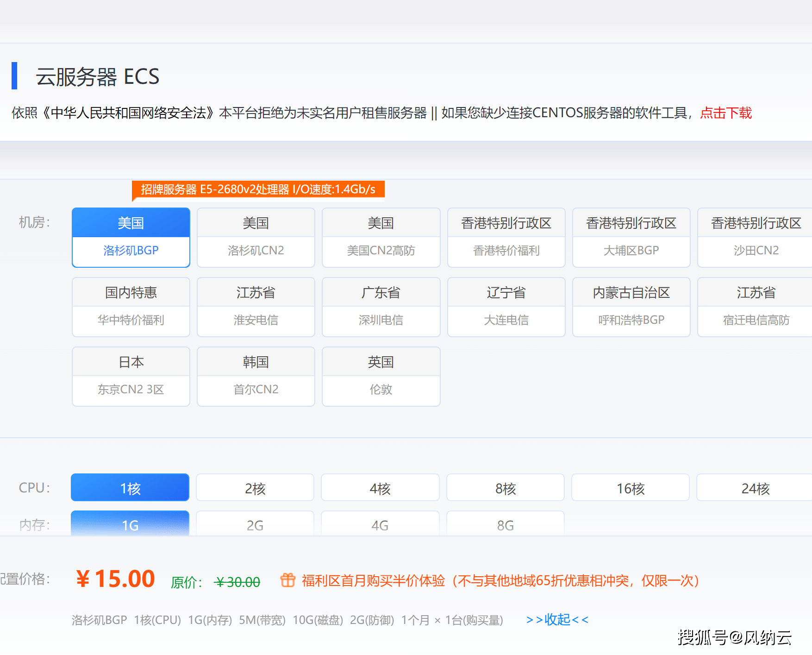Select 4G memory option
This screenshot has height=655, width=812.
[380, 523]
